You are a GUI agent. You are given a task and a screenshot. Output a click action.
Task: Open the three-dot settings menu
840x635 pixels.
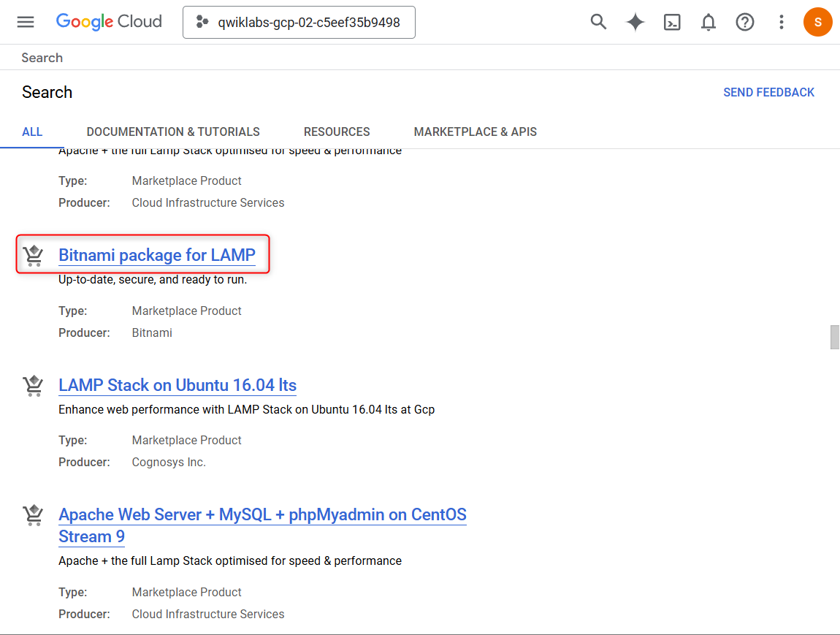click(781, 22)
